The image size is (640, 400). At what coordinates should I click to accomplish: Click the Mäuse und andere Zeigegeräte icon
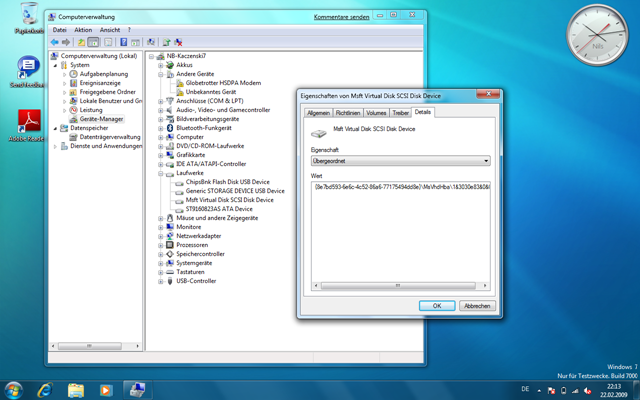click(170, 218)
